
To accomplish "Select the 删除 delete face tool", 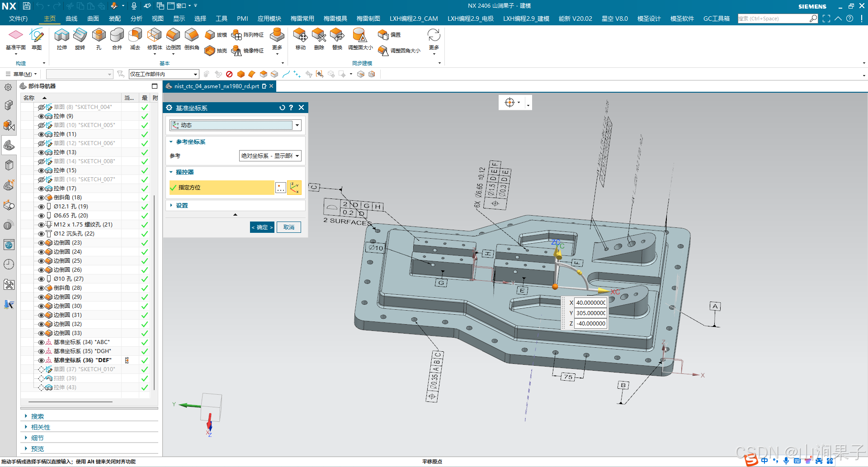I will coord(319,39).
